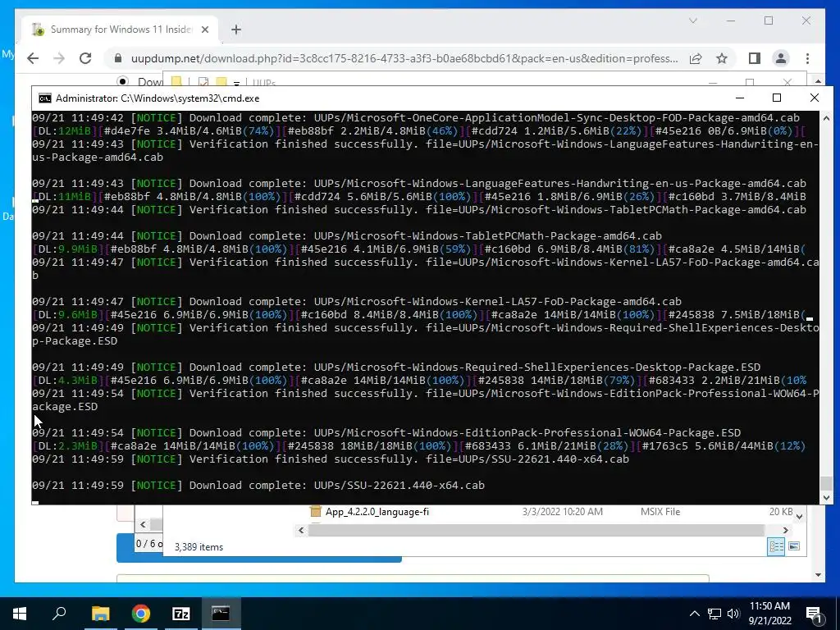Focus the uupdump.net address bar

pyautogui.click(x=404, y=58)
